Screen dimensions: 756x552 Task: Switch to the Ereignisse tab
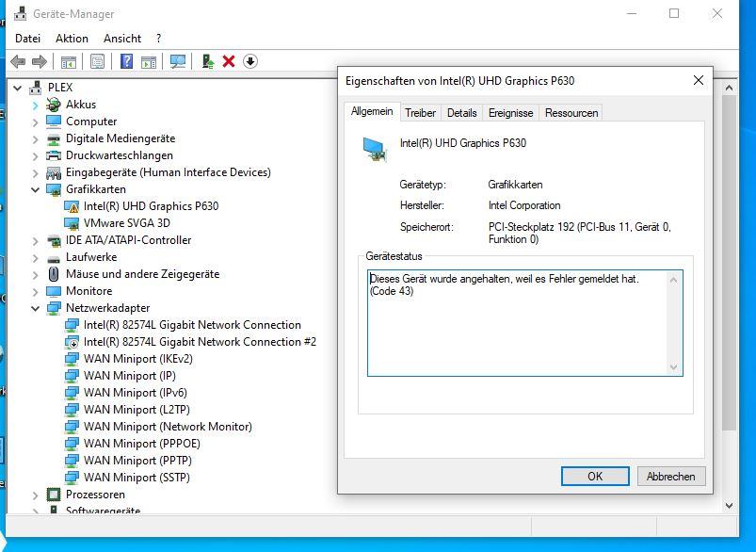click(x=510, y=113)
